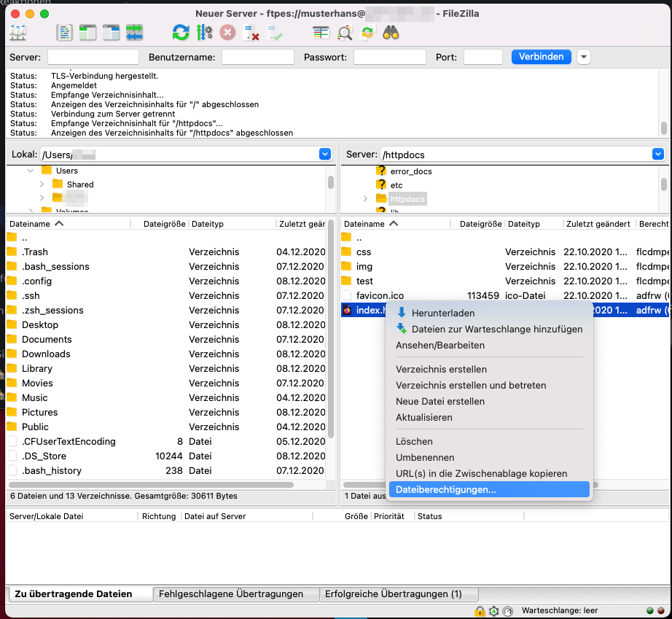This screenshot has width=672, height=619.
Task: Open the Site Manager icon
Action: [x=17, y=33]
